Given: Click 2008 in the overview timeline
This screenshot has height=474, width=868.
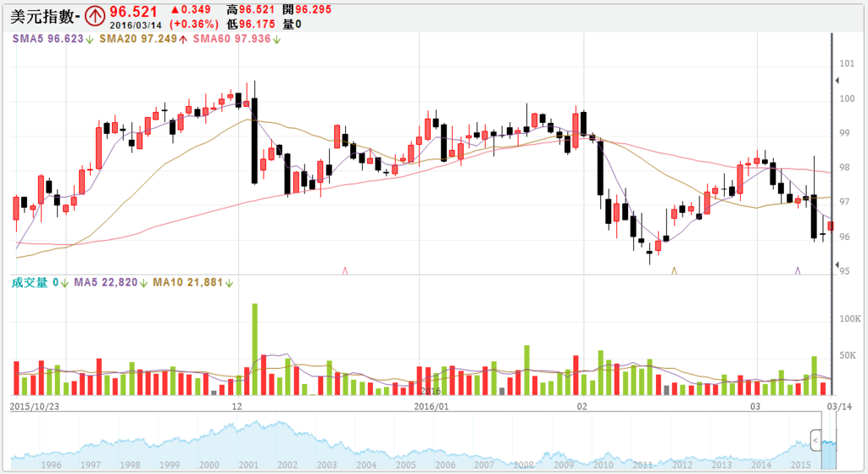Looking at the screenshot, I should pos(524,465).
